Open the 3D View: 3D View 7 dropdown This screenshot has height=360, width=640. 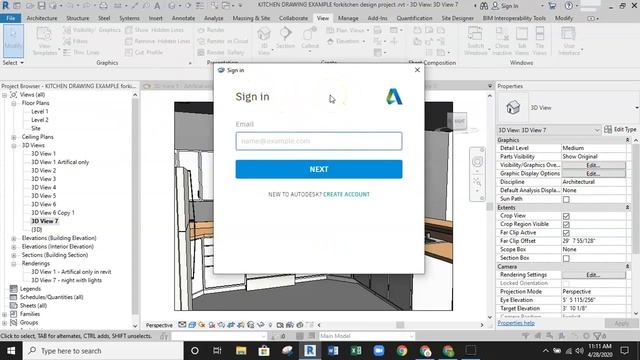pyautogui.click(x=549, y=130)
